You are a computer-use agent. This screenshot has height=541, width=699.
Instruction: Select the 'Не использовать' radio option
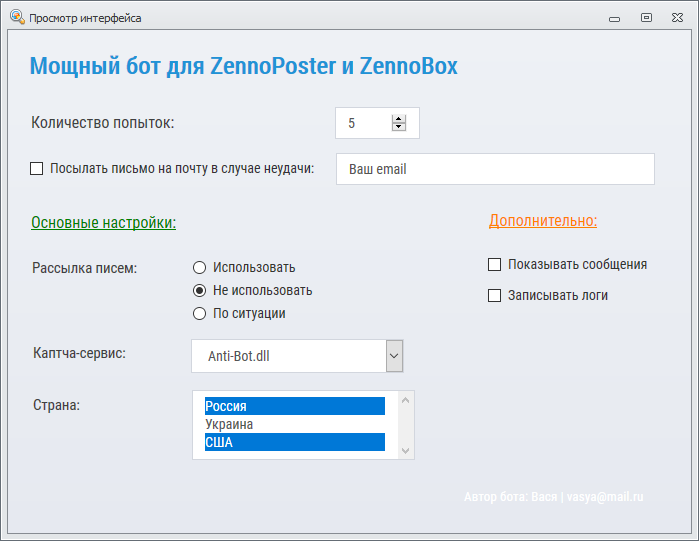pyautogui.click(x=199, y=291)
